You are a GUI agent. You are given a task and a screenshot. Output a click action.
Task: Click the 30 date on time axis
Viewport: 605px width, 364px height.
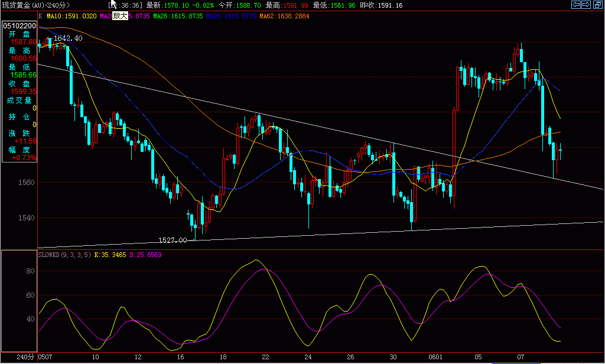(393, 357)
